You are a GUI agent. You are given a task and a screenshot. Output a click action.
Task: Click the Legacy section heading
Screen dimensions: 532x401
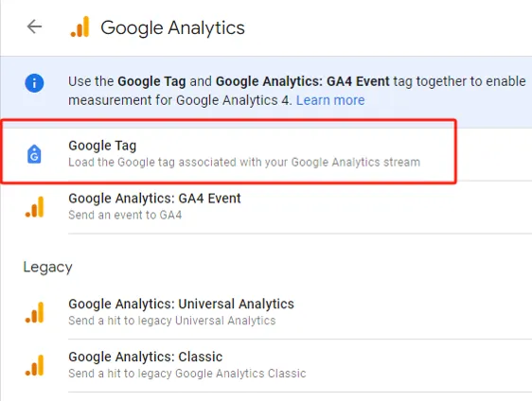click(48, 268)
